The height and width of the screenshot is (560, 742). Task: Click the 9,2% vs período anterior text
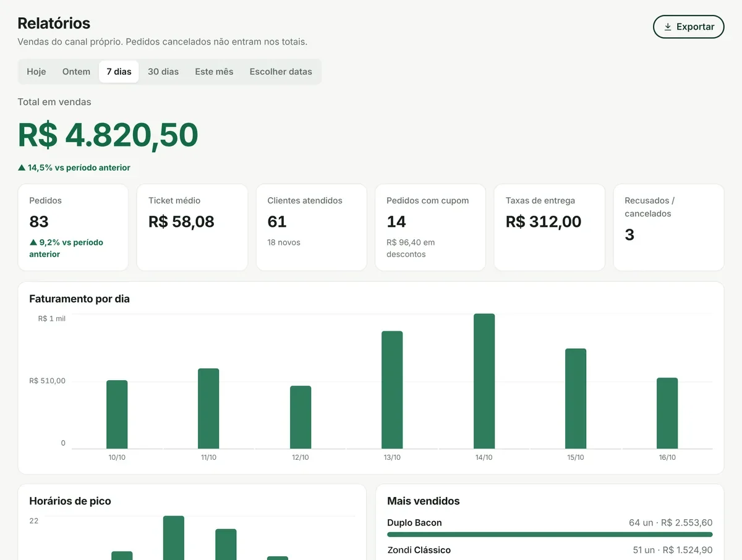point(66,248)
